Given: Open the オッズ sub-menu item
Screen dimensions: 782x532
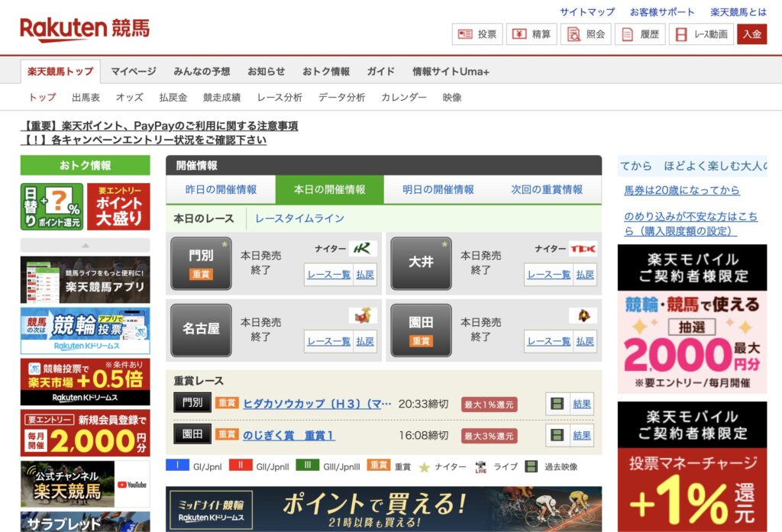Looking at the screenshot, I should [129, 97].
